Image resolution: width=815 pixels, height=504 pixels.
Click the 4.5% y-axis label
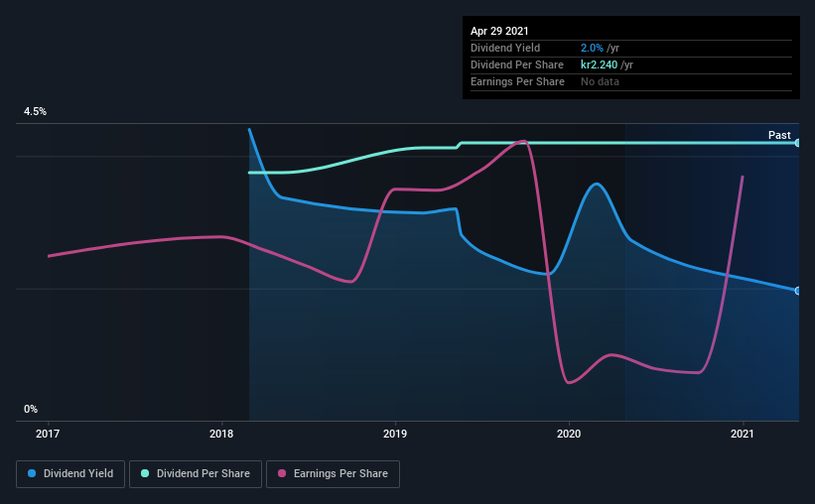[x=35, y=112]
